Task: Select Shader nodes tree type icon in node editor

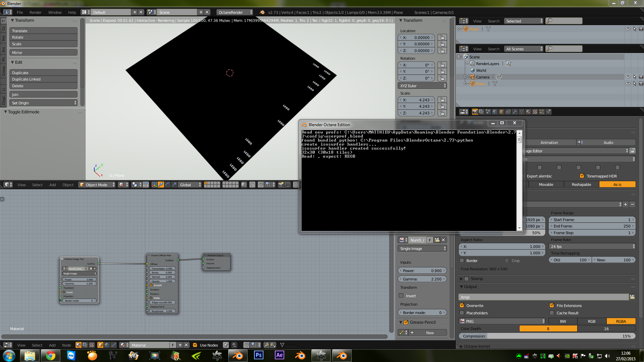Action: 79,345
